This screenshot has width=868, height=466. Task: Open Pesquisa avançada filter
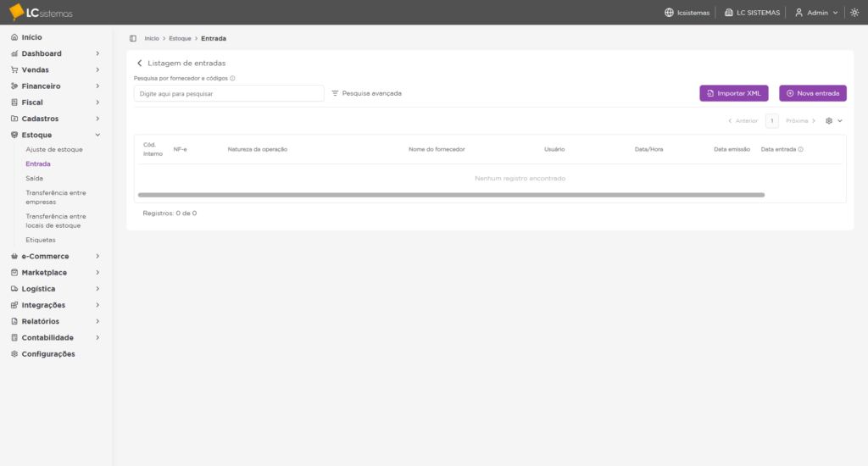[x=366, y=93]
